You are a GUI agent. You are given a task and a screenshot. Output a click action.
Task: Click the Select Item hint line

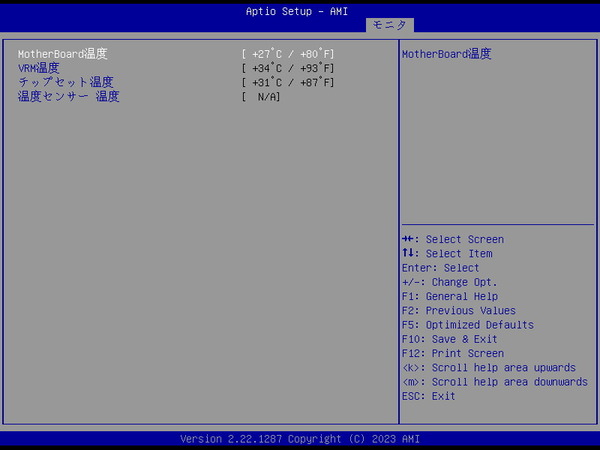[447, 254]
